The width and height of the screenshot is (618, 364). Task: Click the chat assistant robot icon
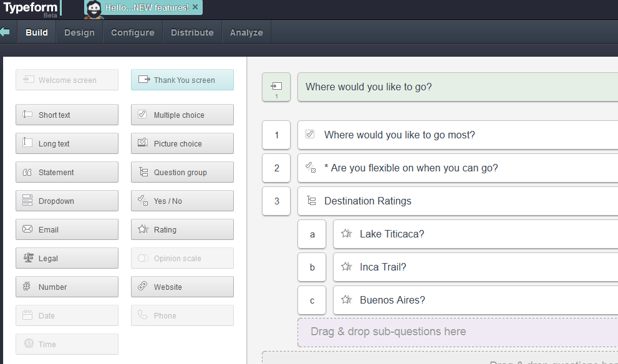[93, 9]
